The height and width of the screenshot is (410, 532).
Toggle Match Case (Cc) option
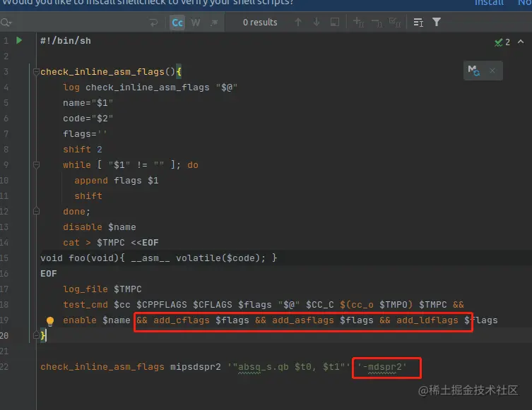click(177, 23)
